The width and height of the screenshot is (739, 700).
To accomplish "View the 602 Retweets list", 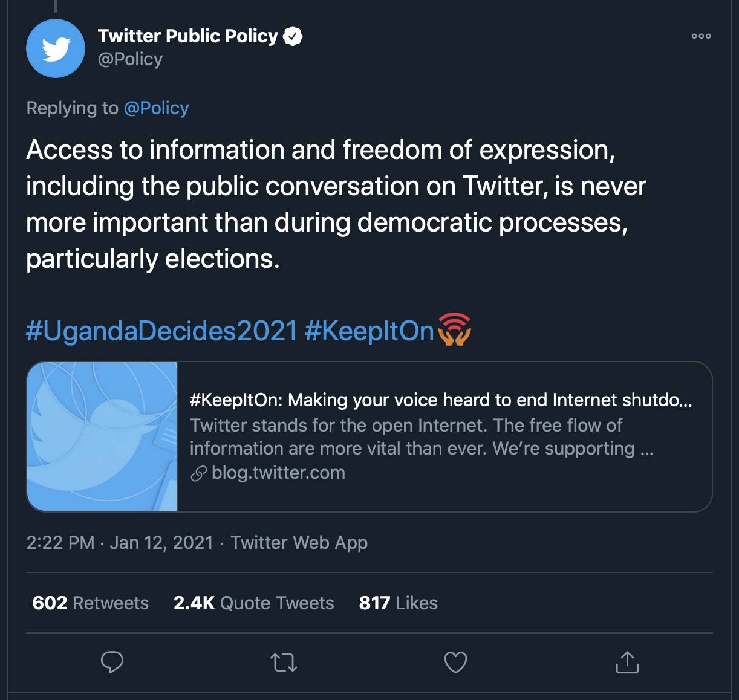I will click(91, 603).
